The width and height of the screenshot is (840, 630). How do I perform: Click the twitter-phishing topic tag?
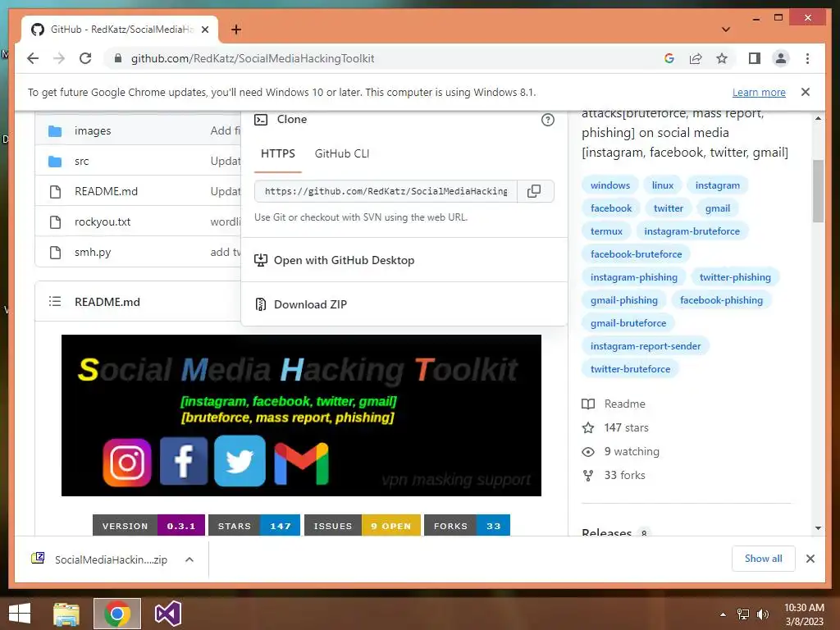tap(735, 277)
